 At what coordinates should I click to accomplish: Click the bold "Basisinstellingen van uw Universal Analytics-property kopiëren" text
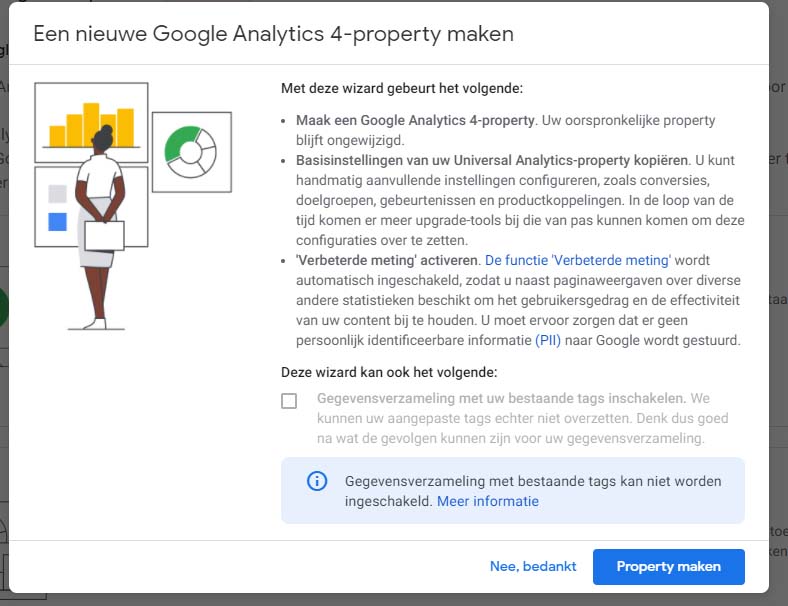pos(492,160)
